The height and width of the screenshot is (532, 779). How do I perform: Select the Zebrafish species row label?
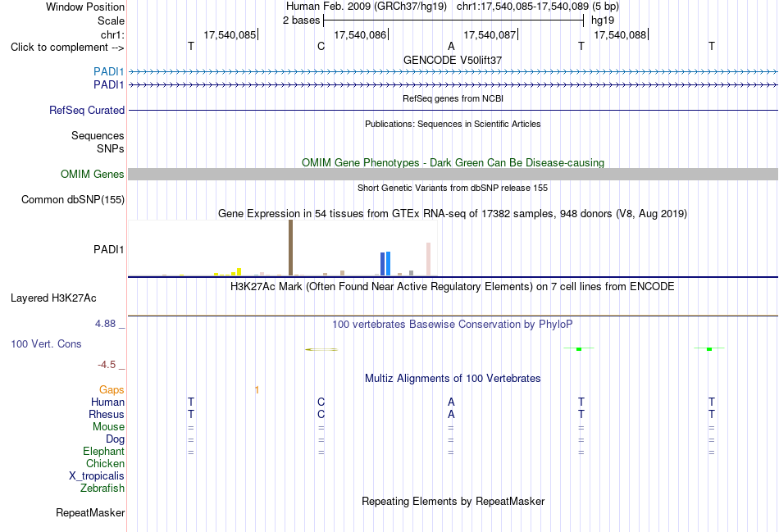pos(102,489)
